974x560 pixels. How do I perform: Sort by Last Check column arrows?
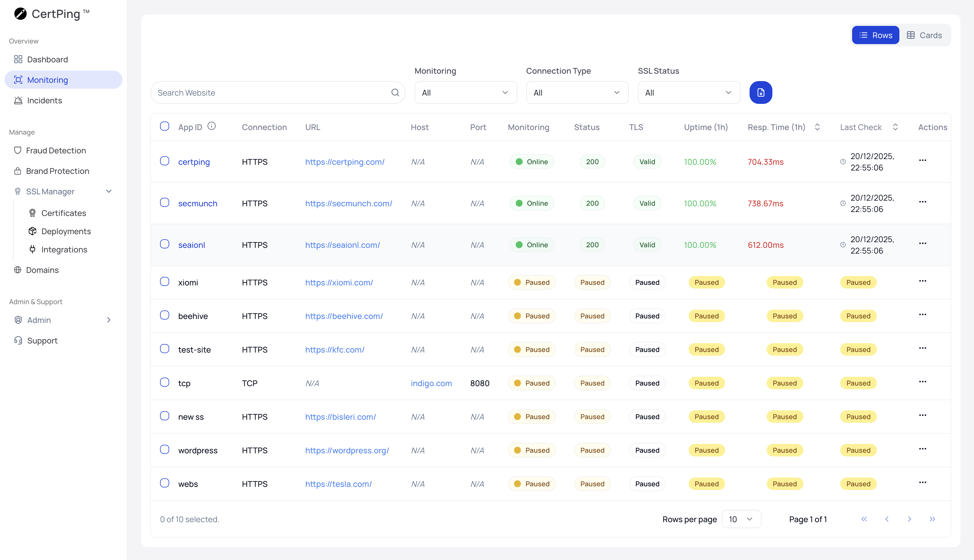[895, 127]
